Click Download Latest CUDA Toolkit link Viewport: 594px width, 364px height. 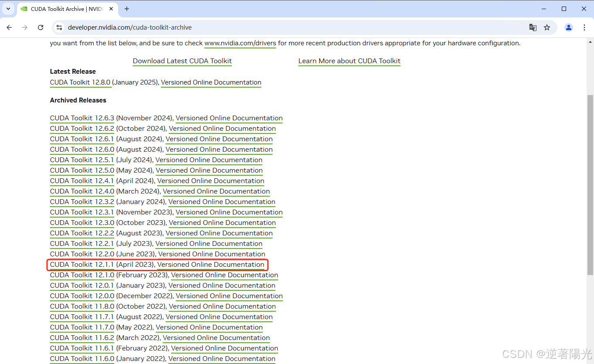182,61
